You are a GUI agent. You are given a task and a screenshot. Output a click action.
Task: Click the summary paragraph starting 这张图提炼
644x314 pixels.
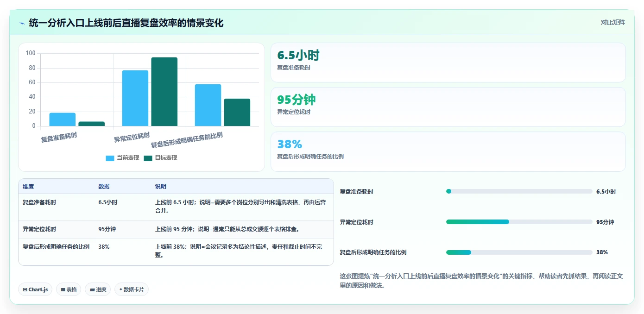click(x=481, y=281)
